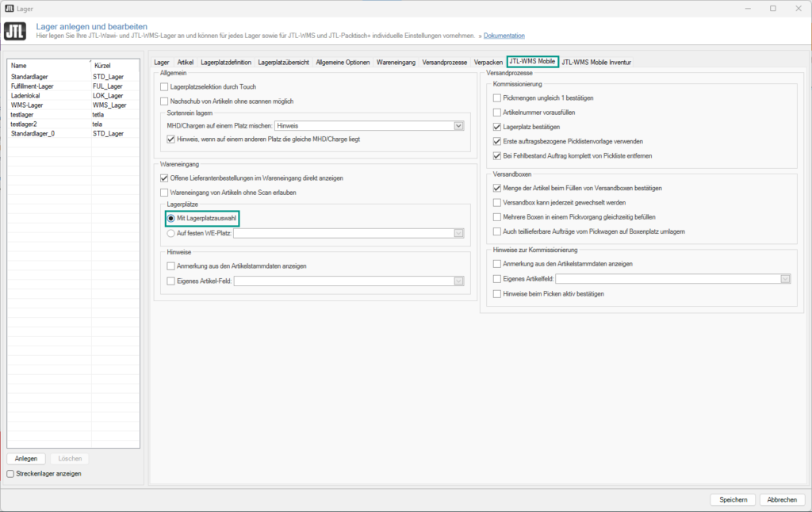Image resolution: width=812 pixels, height=512 pixels.
Task: Click the JTL logo icon in the header
Action: (x=13, y=31)
